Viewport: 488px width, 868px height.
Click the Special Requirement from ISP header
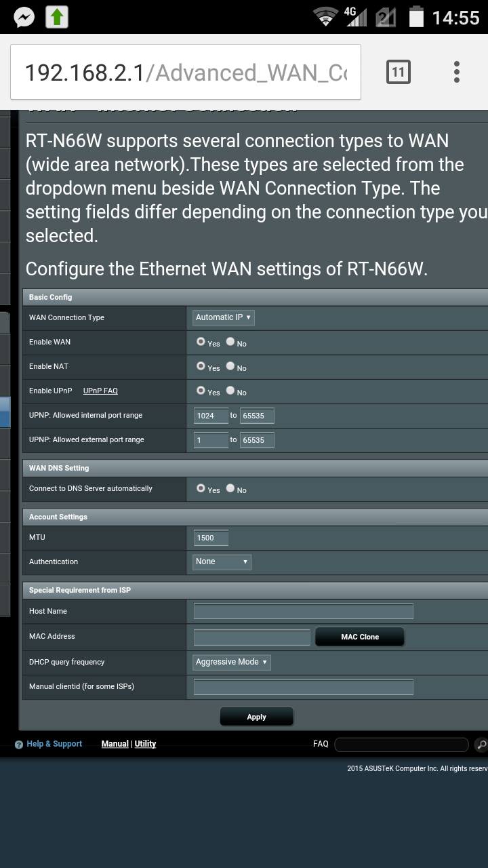point(255,590)
